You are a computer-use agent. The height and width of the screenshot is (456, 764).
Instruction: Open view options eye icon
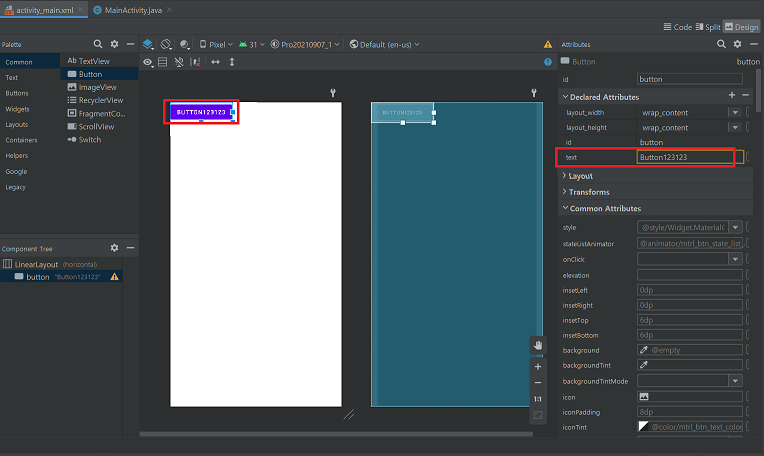(148, 62)
